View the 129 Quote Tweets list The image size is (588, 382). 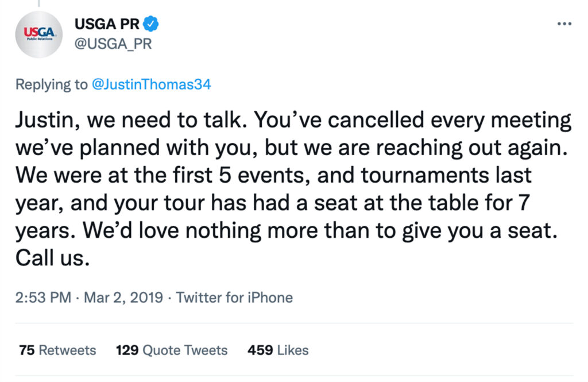172,350
